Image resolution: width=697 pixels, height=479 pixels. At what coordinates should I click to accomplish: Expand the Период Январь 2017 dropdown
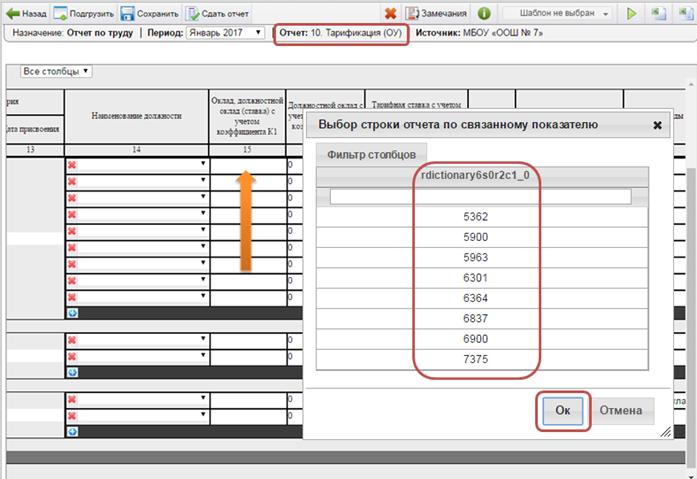click(x=226, y=33)
